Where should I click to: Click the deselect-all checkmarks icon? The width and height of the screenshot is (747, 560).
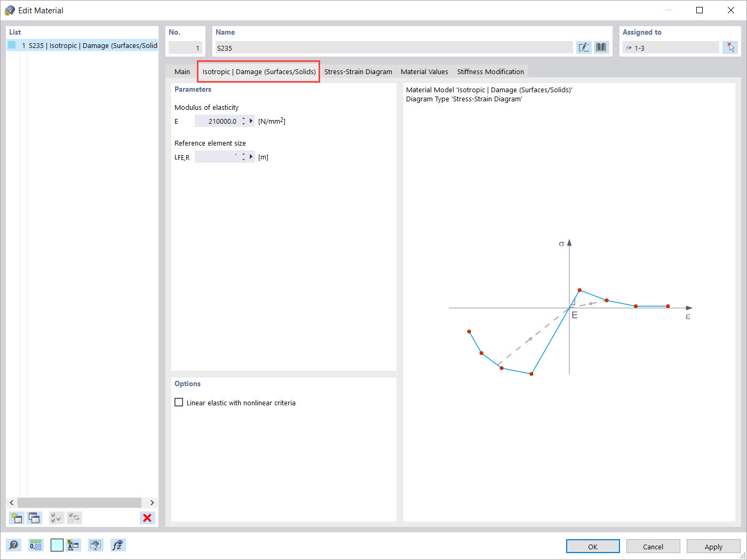(x=75, y=517)
